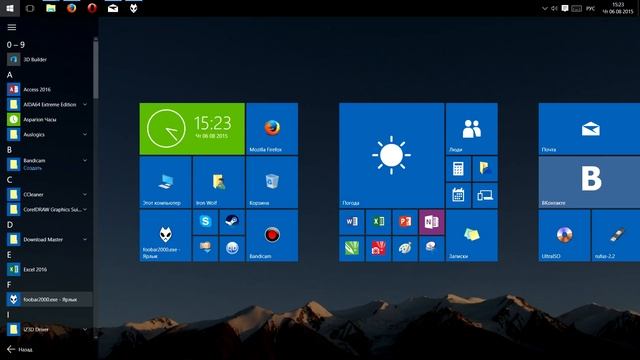Open the Почта mail tile
This screenshot has height=360, width=640.
[589, 129]
